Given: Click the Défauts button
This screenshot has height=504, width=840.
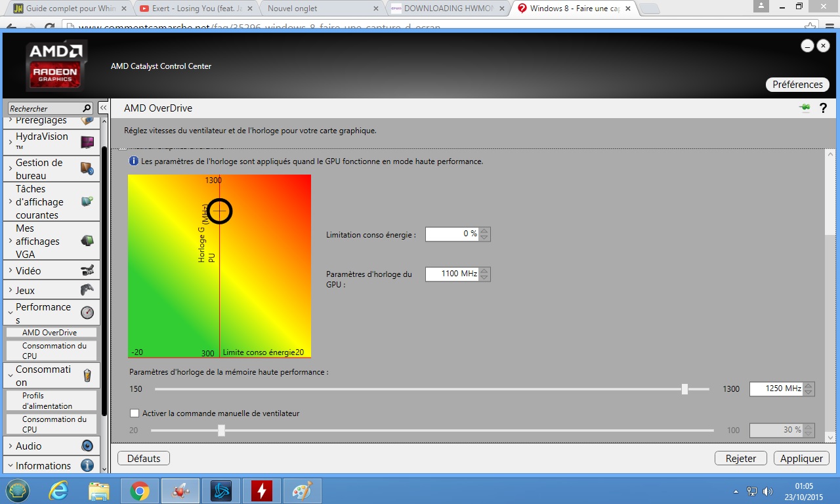Looking at the screenshot, I should (144, 459).
